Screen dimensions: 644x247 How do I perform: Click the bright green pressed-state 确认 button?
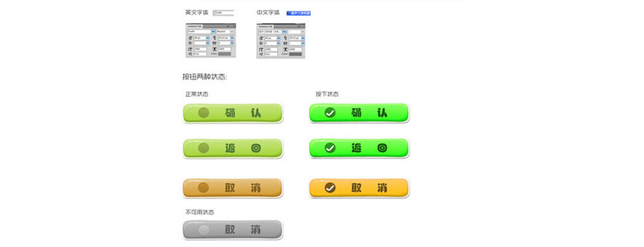[359, 113]
